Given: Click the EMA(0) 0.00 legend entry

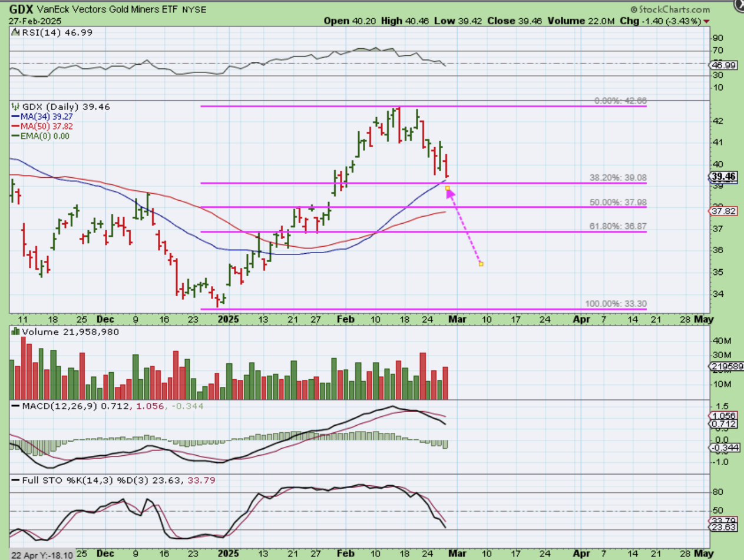Looking at the screenshot, I should (40, 135).
